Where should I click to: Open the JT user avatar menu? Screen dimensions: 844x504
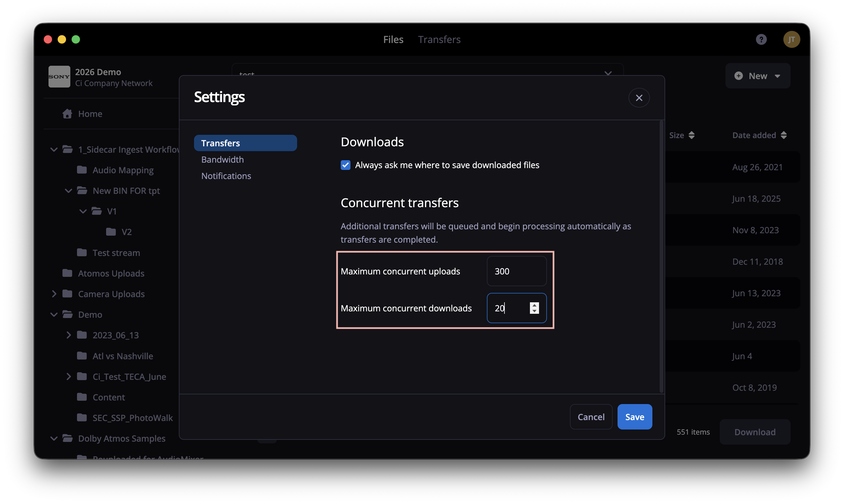point(791,39)
